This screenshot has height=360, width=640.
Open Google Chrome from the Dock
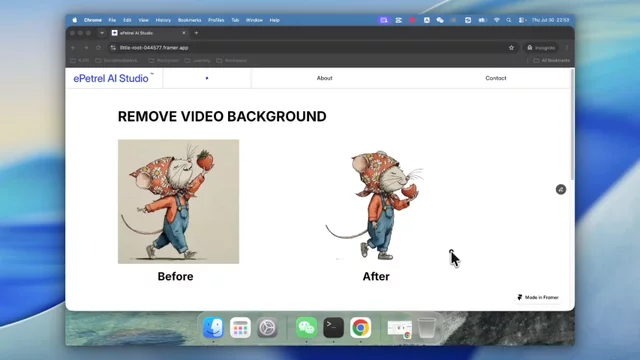coord(360,327)
